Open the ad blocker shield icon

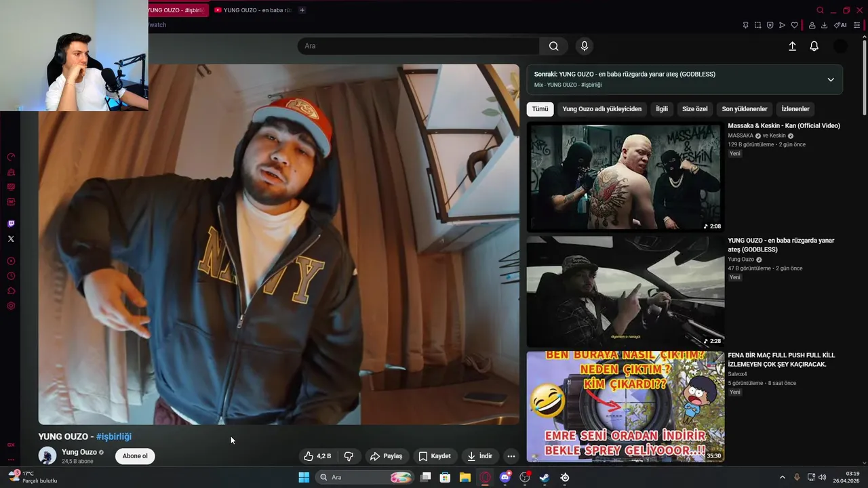[x=770, y=25]
